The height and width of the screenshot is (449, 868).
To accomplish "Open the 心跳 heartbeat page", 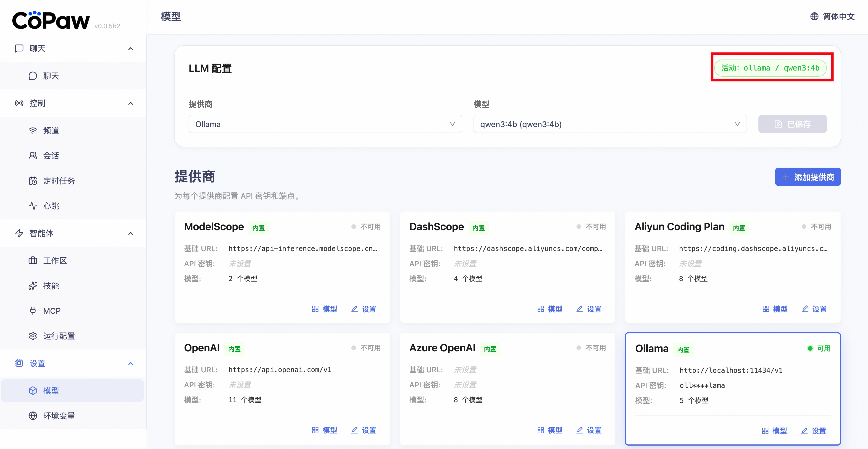I will pyautogui.click(x=50, y=206).
